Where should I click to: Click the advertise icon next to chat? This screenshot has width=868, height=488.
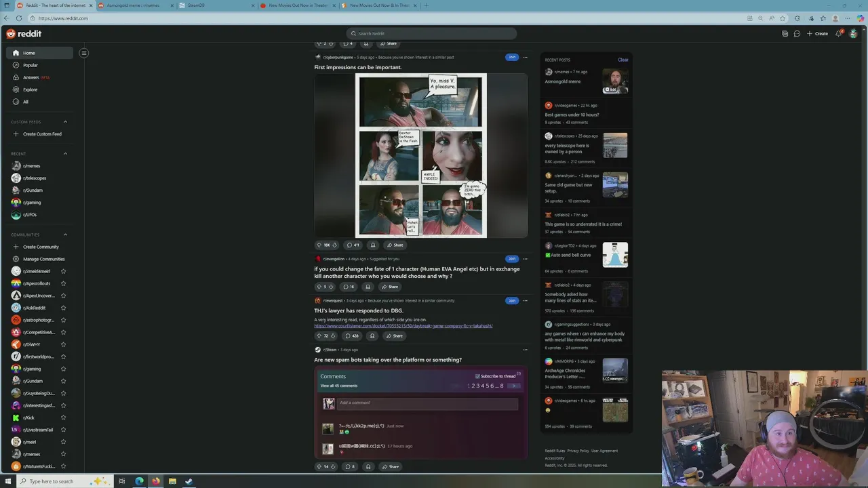[785, 33]
